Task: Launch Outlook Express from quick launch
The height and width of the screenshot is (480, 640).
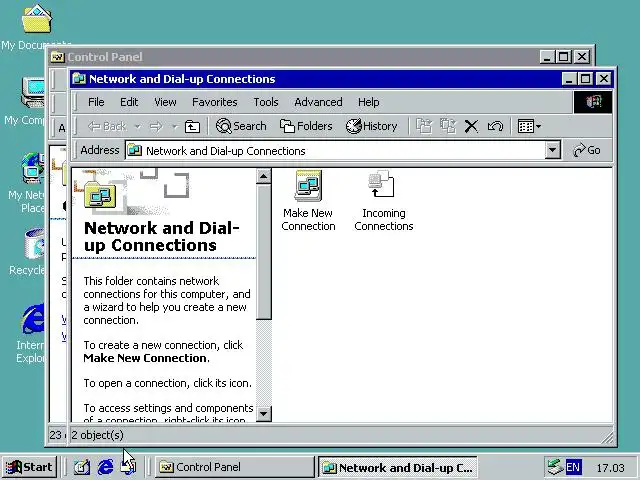Action: coord(129,467)
